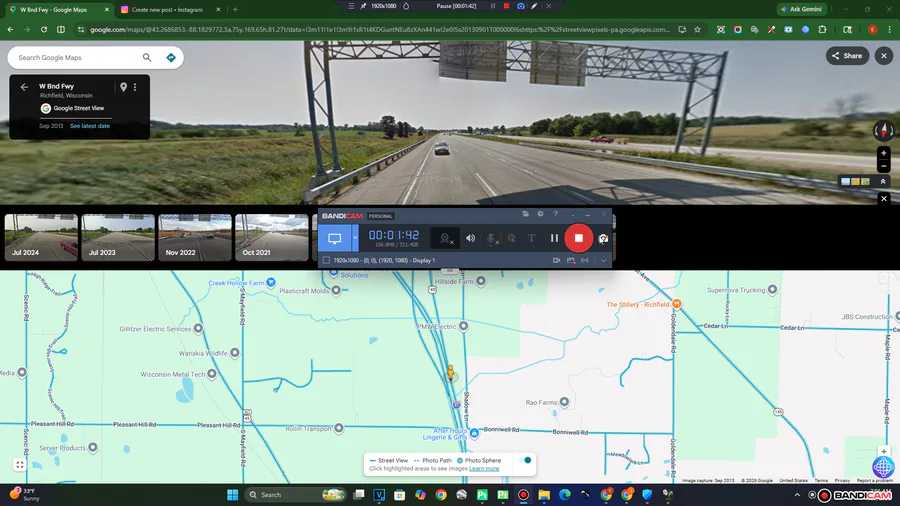The height and width of the screenshot is (506, 900).
Task: Reload the page
Action: (x=44, y=29)
